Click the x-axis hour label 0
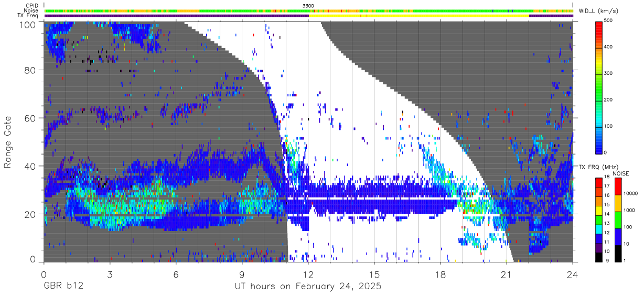644x297 pixels. [x=44, y=274]
